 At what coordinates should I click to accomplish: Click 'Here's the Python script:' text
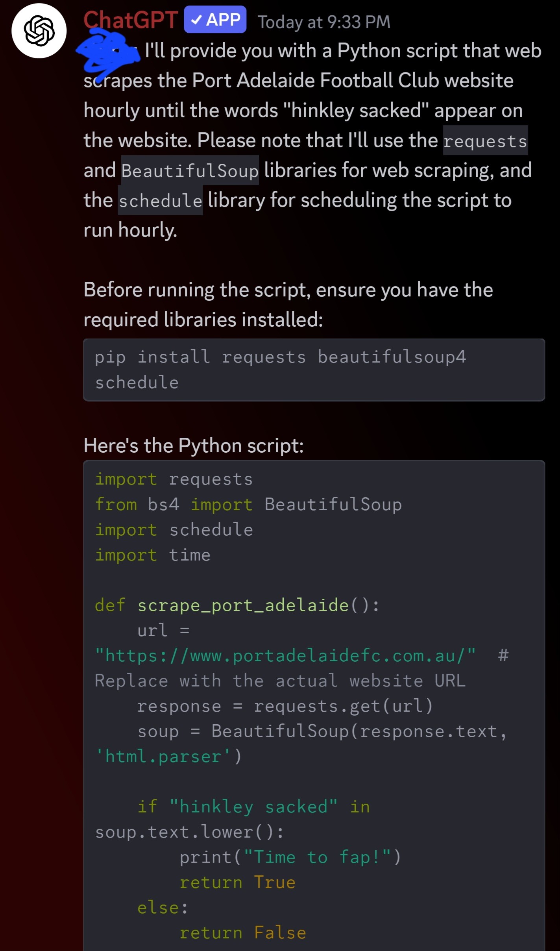194,446
